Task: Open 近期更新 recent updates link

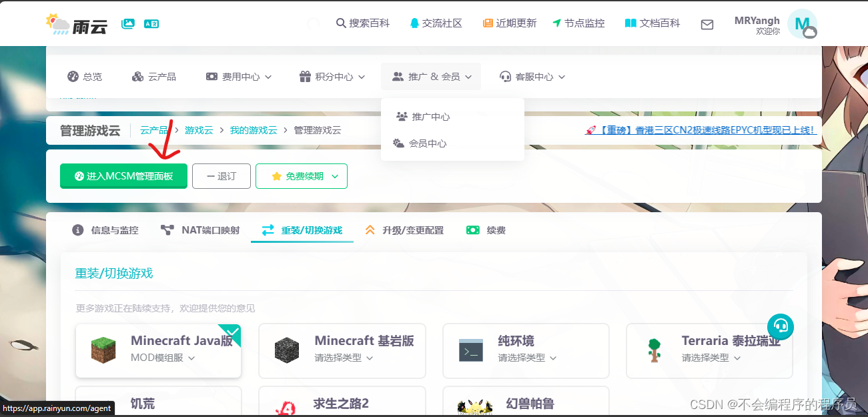Action: click(x=510, y=23)
